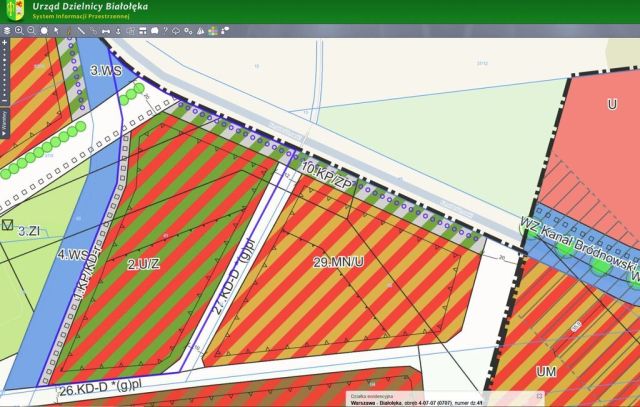Close the Działka ewidencyjna info popup
This screenshot has height=407, width=640.
[539, 396]
